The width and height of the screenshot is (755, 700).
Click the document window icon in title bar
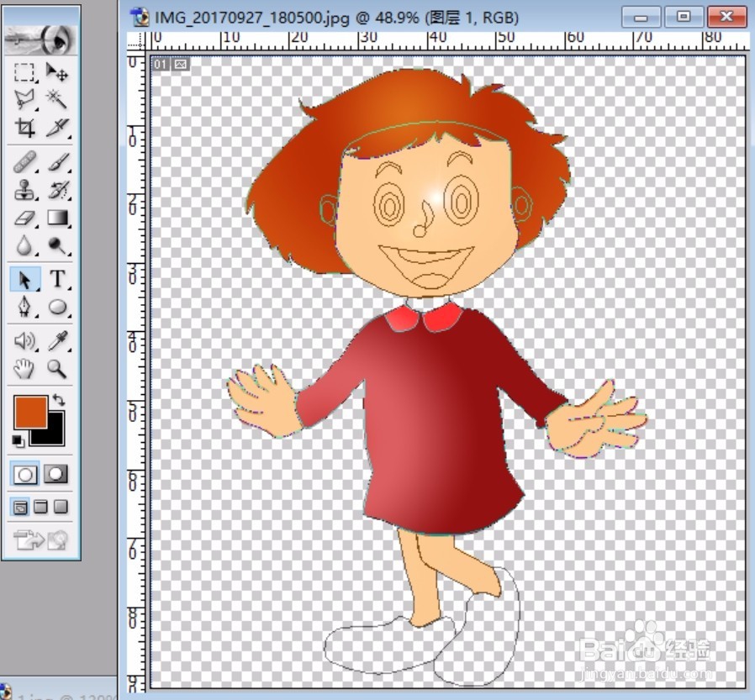click(141, 18)
